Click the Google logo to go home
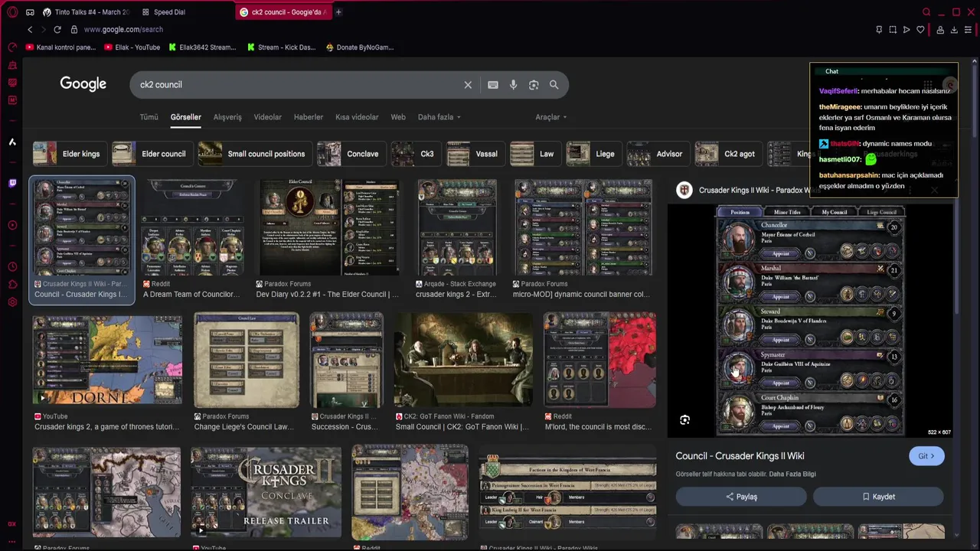 (x=83, y=84)
